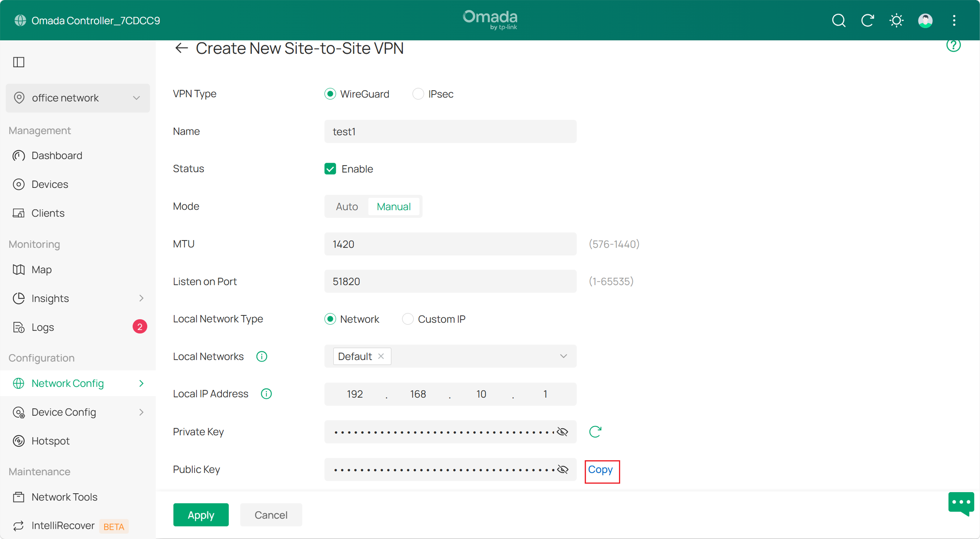
Task: Click the Listen on Port field
Action: (450, 281)
